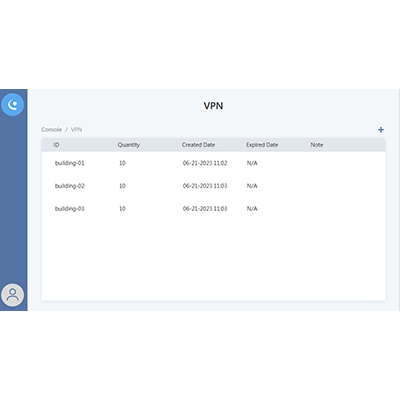Click the VPN breadcrumb item
Viewport: 400px width, 400px height.
(76, 130)
